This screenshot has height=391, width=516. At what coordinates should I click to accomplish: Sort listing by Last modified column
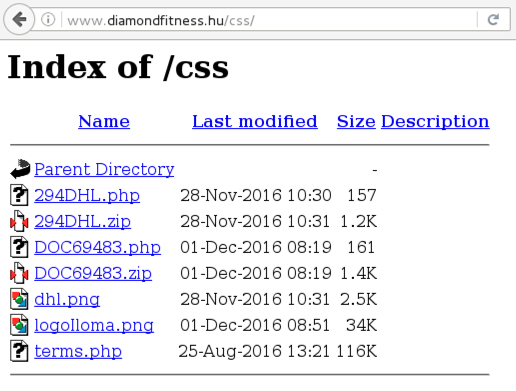pos(255,121)
